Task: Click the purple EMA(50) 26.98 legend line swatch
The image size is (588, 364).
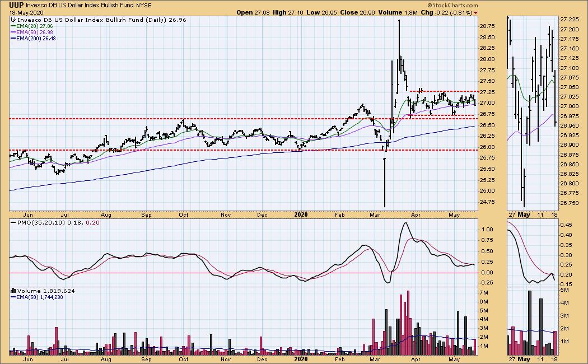Action: click(13, 32)
